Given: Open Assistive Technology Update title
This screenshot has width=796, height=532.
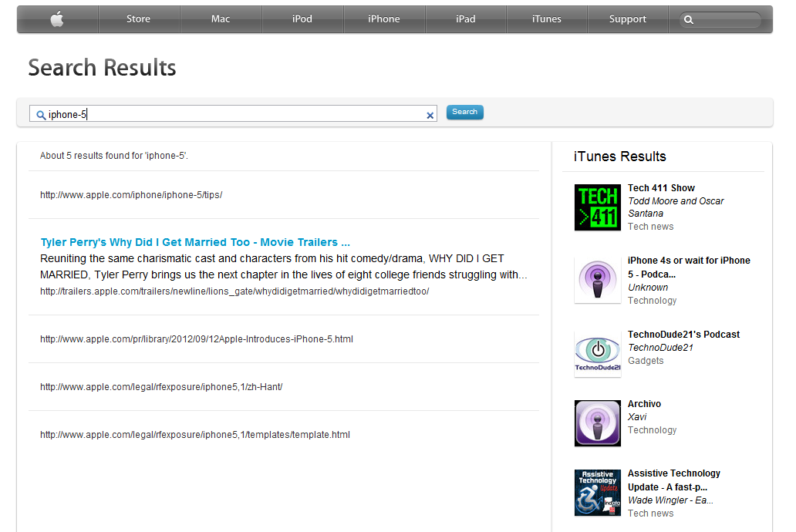Looking at the screenshot, I should (x=674, y=480).
